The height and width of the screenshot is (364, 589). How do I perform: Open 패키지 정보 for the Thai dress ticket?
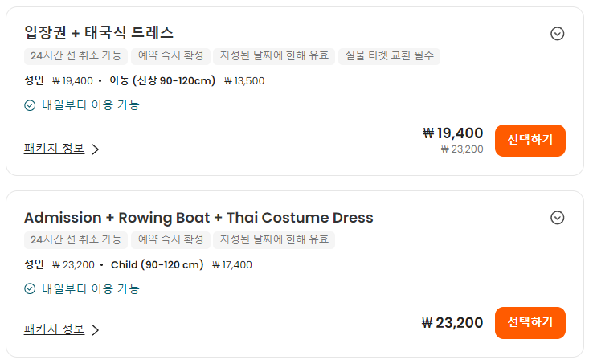click(x=54, y=149)
